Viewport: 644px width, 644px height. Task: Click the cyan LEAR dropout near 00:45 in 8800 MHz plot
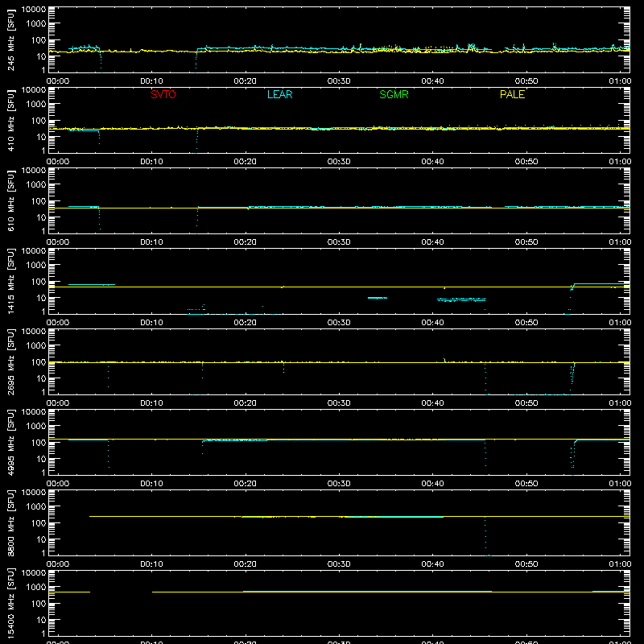pos(485,536)
